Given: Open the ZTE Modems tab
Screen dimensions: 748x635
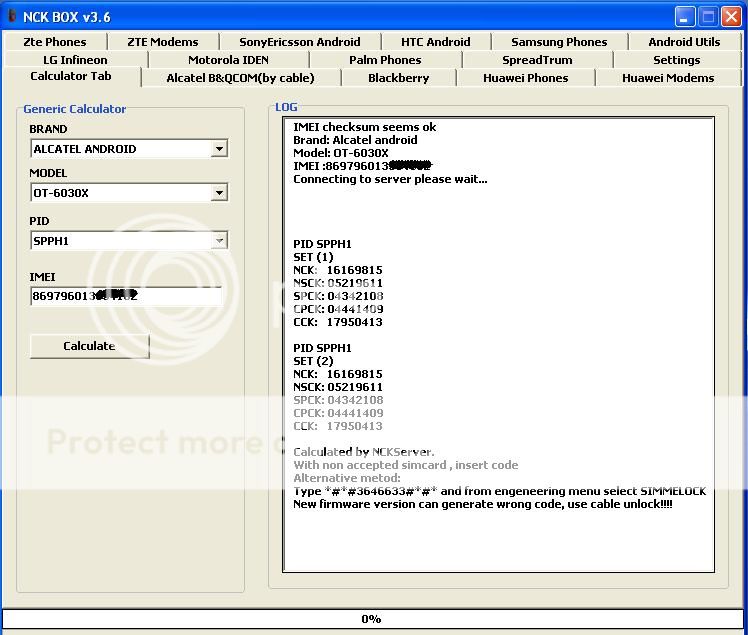Looking at the screenshot, I should [x=162, y=42].
